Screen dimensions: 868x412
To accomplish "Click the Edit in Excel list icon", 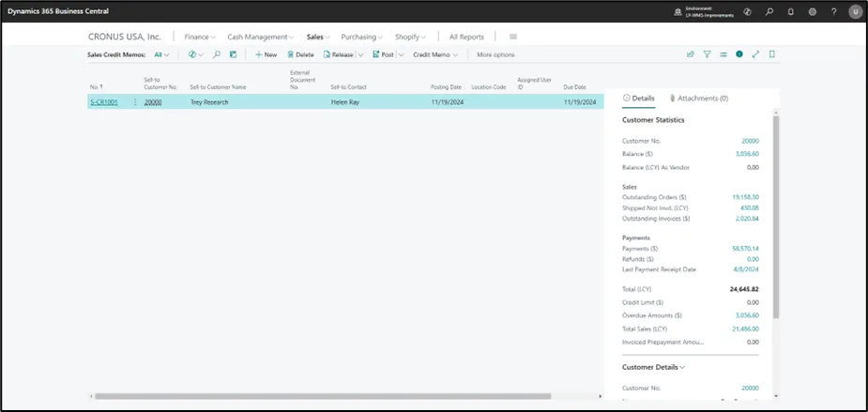I will 233,54.
